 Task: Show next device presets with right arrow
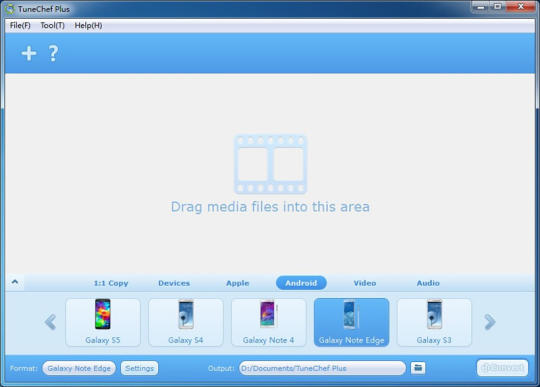pyautogui.click(x=490, y=322)
